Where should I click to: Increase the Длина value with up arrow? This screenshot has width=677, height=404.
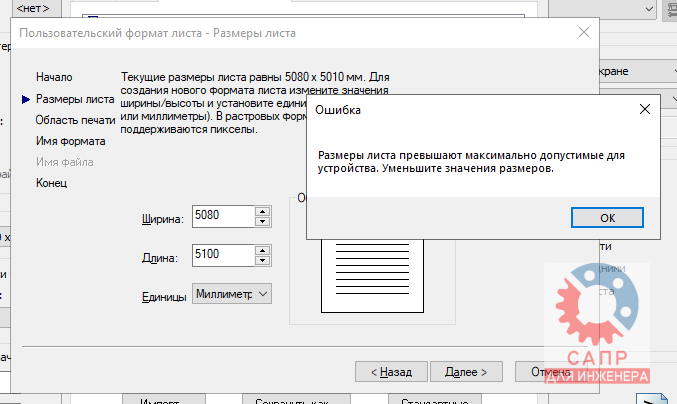pyautogui.click(x=263, y=250)
